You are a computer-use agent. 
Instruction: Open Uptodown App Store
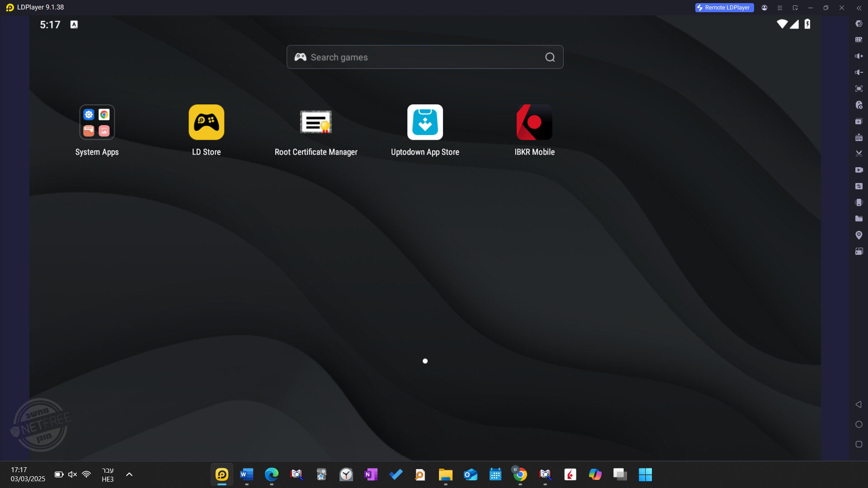tap(425, 122)
